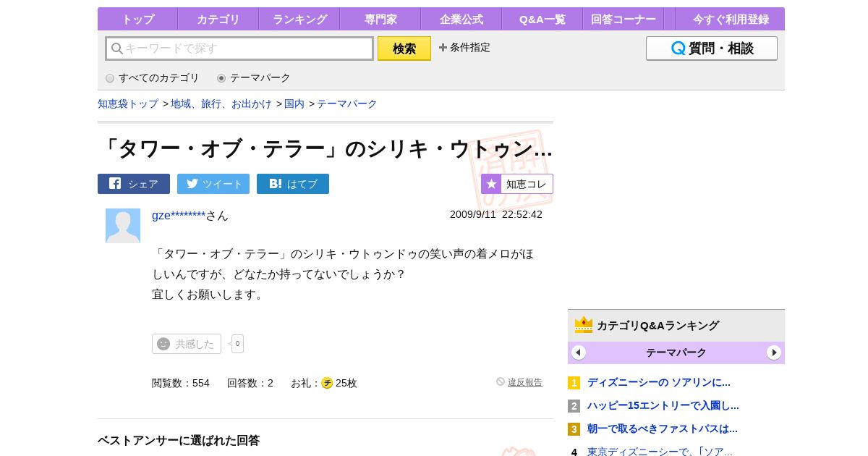
Task: Click the 閲覧数：554 text
Action: (181, 383)
